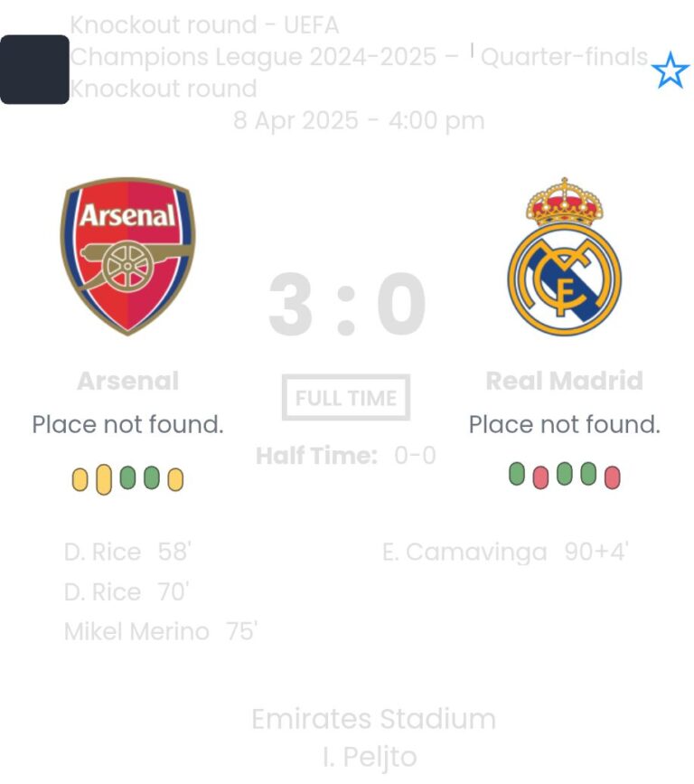Select Arsenal's last form pill
This screenshot has width=694, height=784.
175,479
